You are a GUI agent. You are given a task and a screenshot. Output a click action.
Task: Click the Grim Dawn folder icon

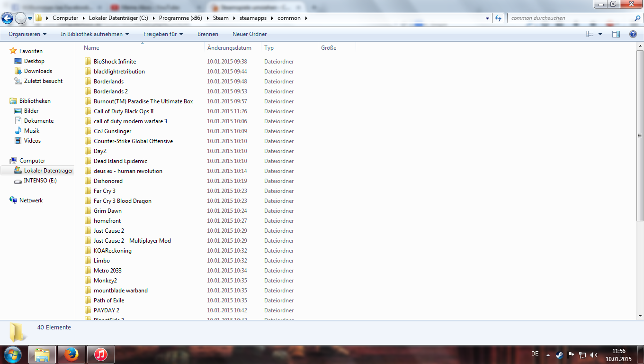pyautogui.click(x=88, y=211)
